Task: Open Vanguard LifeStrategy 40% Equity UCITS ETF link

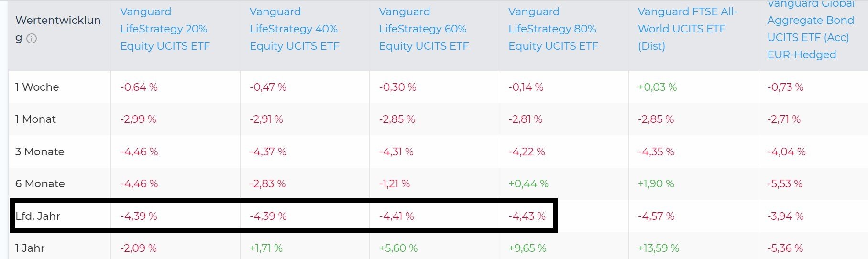Action: (294, 29)
